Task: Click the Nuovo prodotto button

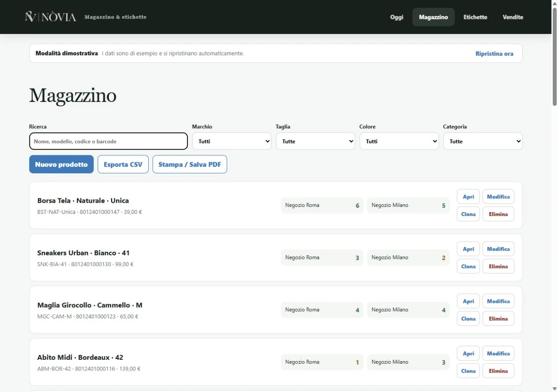Action: [x=61, y=164]
